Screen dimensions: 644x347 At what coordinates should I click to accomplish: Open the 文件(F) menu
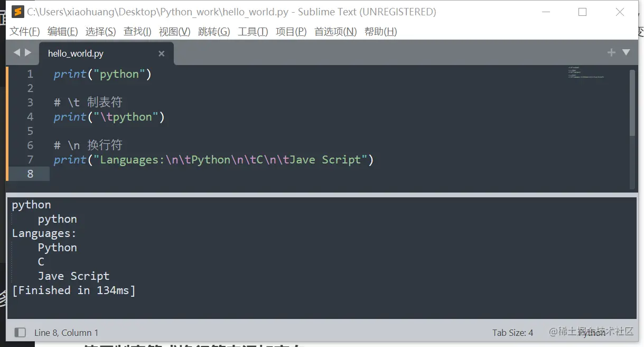coord(25,32)
